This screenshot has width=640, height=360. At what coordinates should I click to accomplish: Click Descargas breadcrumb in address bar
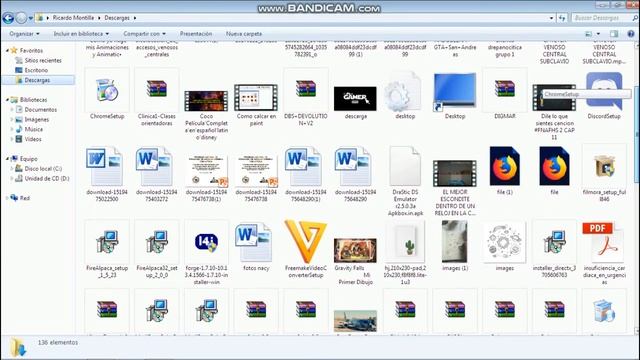[x=117, y=18]
